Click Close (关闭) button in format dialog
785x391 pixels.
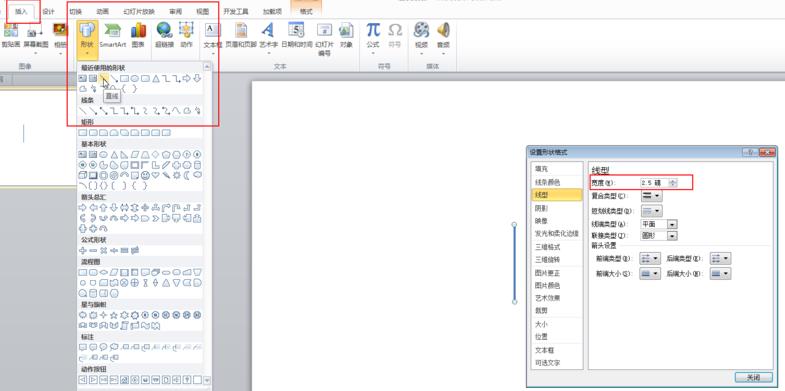point(753,377)
